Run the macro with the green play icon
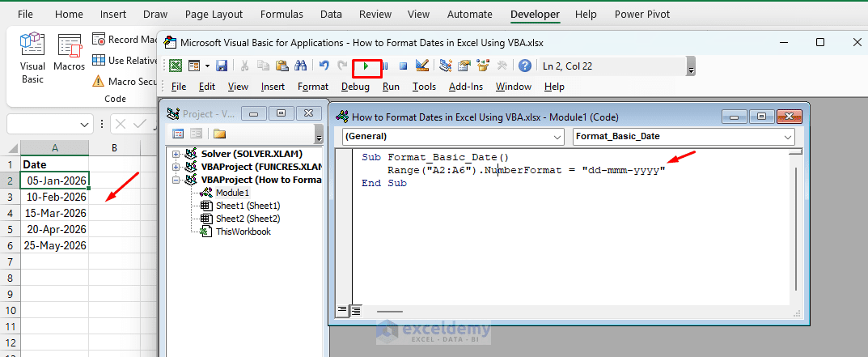Screen dimensions: 868x357 tap(366, 66)
